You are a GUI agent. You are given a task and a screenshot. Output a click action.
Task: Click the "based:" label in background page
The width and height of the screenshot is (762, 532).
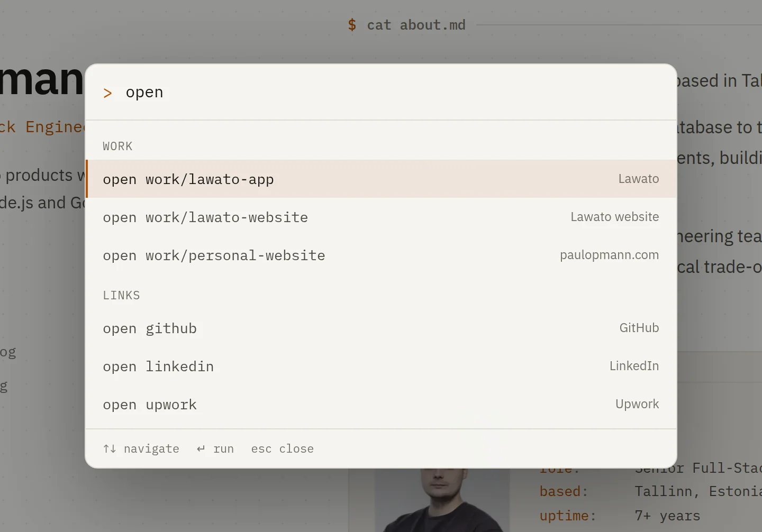coord(564,491)
